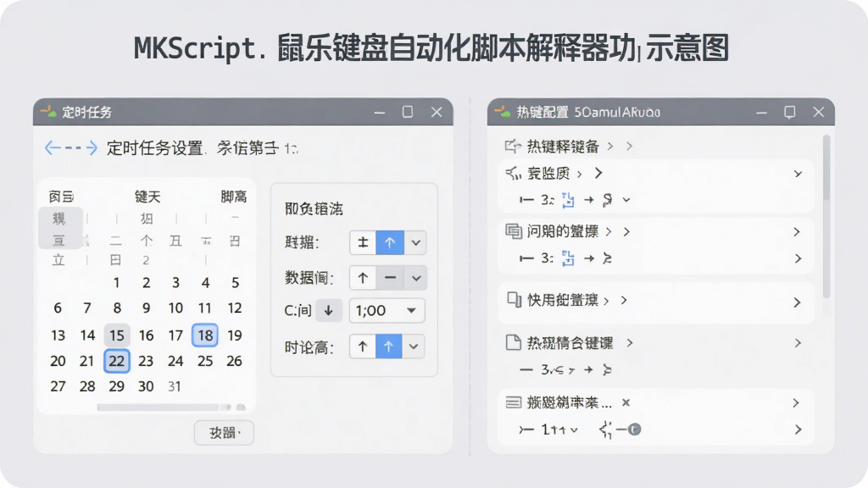Click the stacked-windows icon on the 问 row
Viewport: 868px width, 488px height.
coord(513,230)
